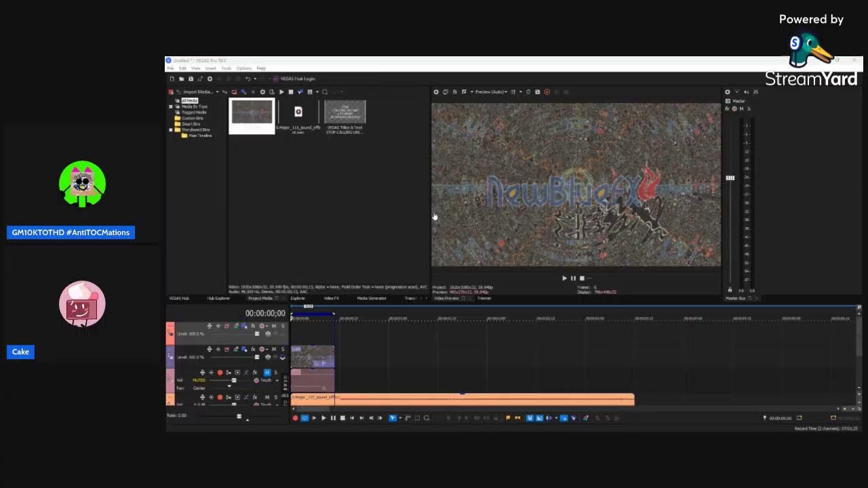The width and height of the screenshot is (868, 488).
Task: Open the Undo history dropdown arrow
Action: coord(255,79)
